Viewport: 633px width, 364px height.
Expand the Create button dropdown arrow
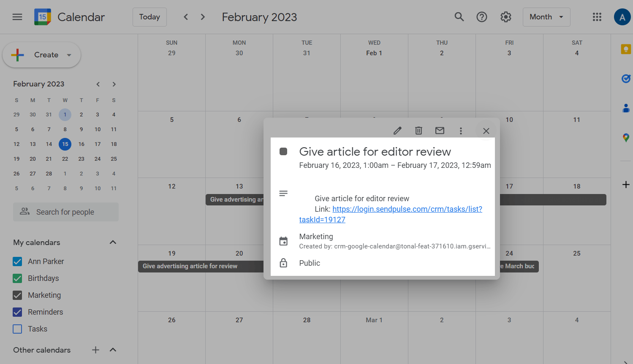pos(69,55)
